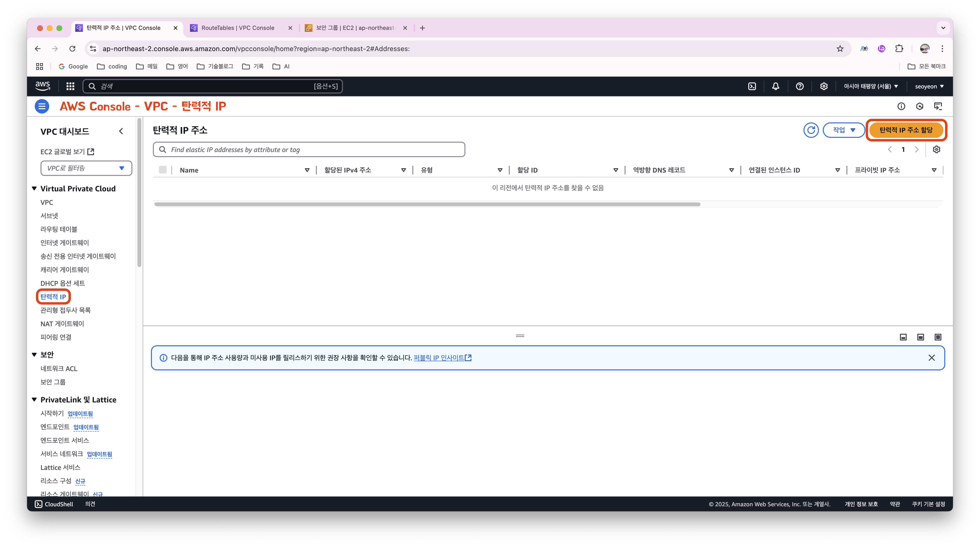Open the AWS services grid menu

(70, 86)
